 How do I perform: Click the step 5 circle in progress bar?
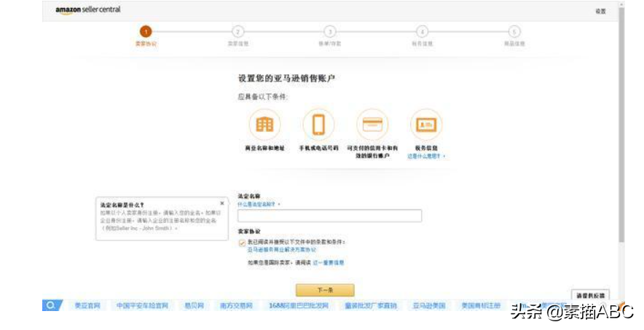tap(514, 31)
